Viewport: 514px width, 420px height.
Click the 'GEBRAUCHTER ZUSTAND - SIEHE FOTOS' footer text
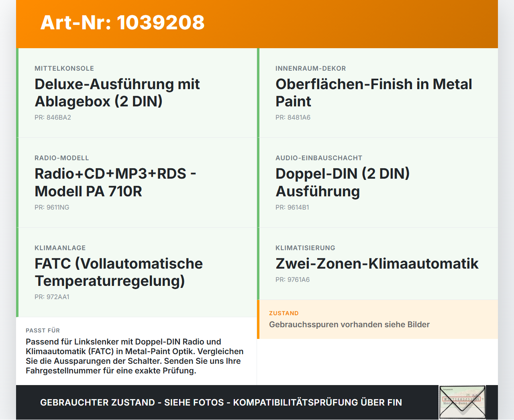coord(221,402)
